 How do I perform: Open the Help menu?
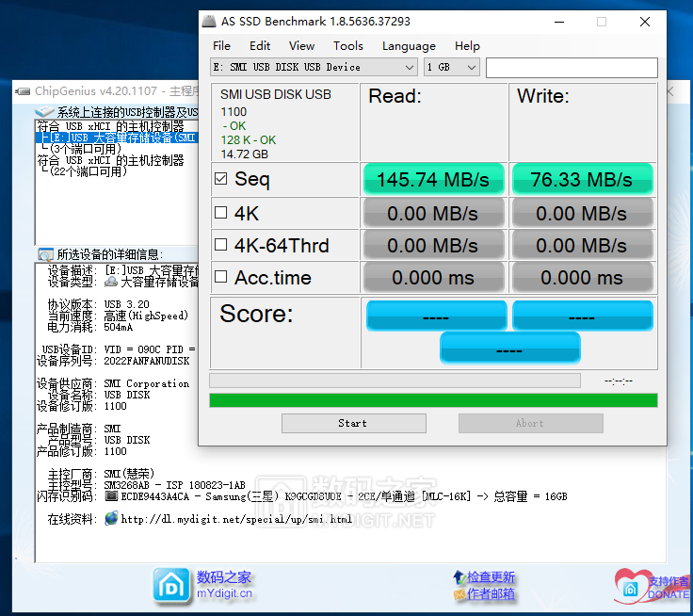click(x=467, y=46)
